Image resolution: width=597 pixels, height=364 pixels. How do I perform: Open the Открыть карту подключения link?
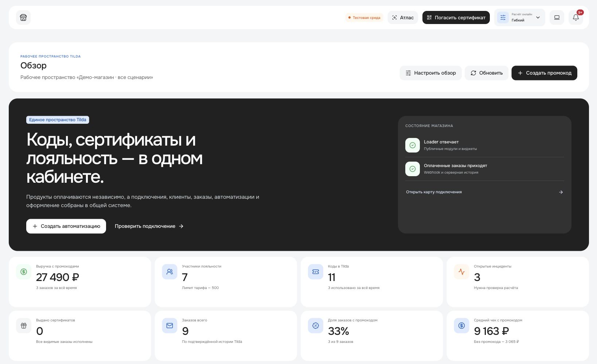point(485,192)
